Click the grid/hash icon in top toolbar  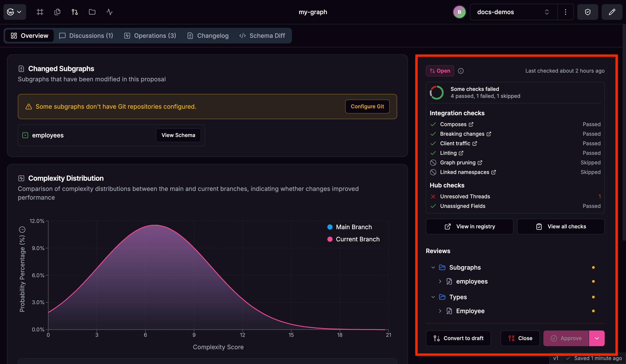(40, 12)
